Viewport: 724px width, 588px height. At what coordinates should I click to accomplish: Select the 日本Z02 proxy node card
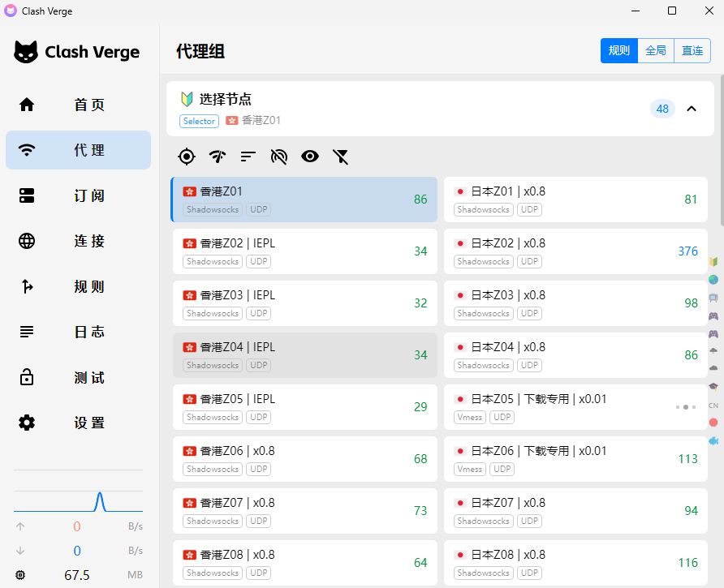pos(575,251)
